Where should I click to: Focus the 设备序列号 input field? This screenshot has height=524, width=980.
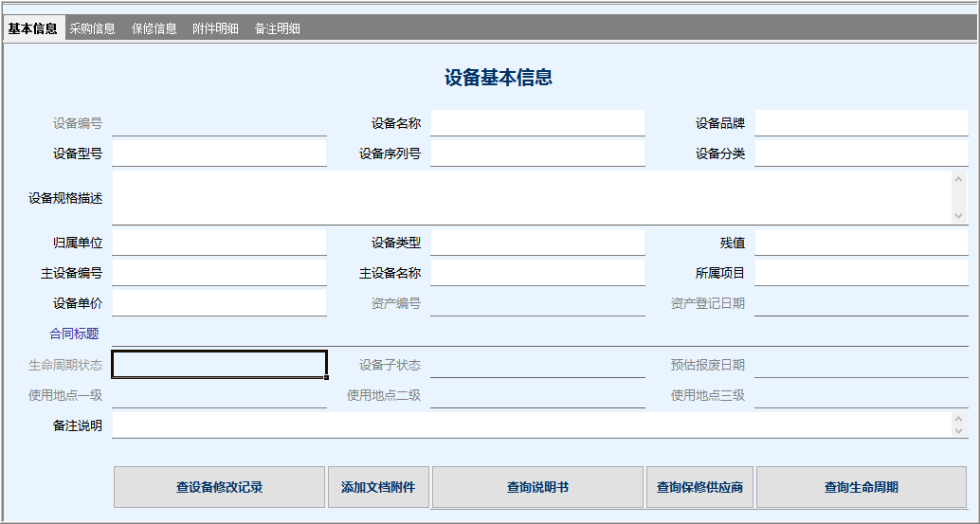(537, 153)
